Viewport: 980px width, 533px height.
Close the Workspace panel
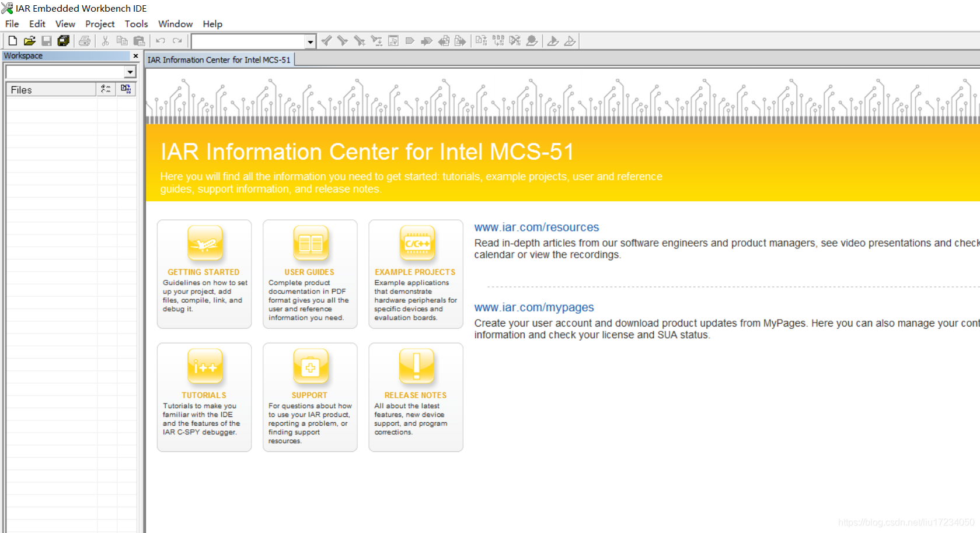coord(135,56)
